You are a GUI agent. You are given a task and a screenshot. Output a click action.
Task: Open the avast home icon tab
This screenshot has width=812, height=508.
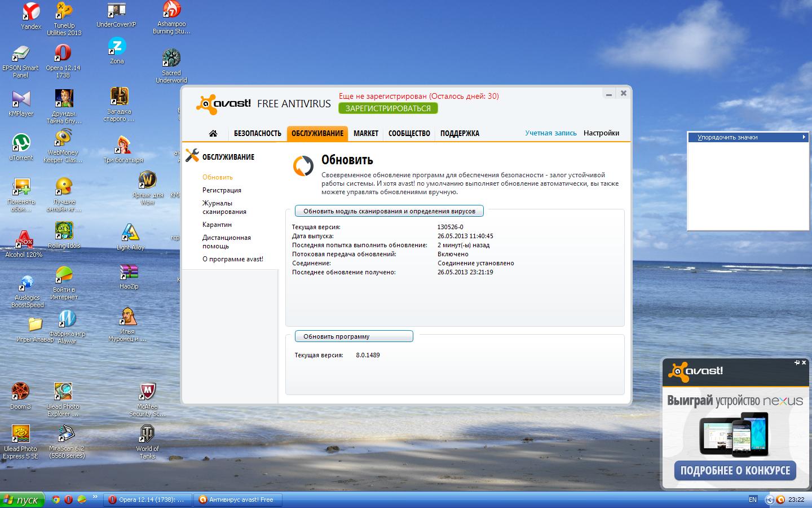coord(213,133)
